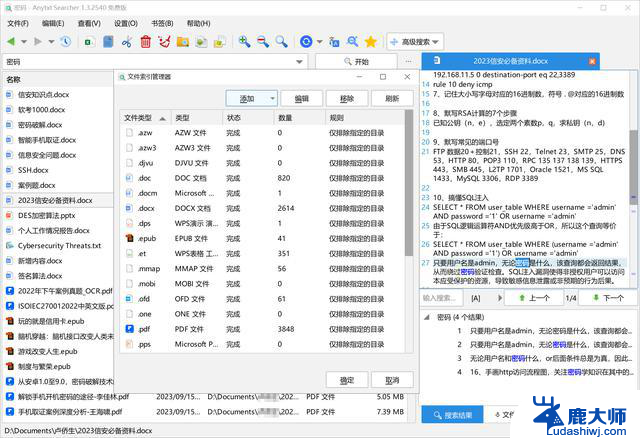Viewport: 640px width, 438px height.
Task: Select the .epub row in index manager
Action: click(264, 238)
